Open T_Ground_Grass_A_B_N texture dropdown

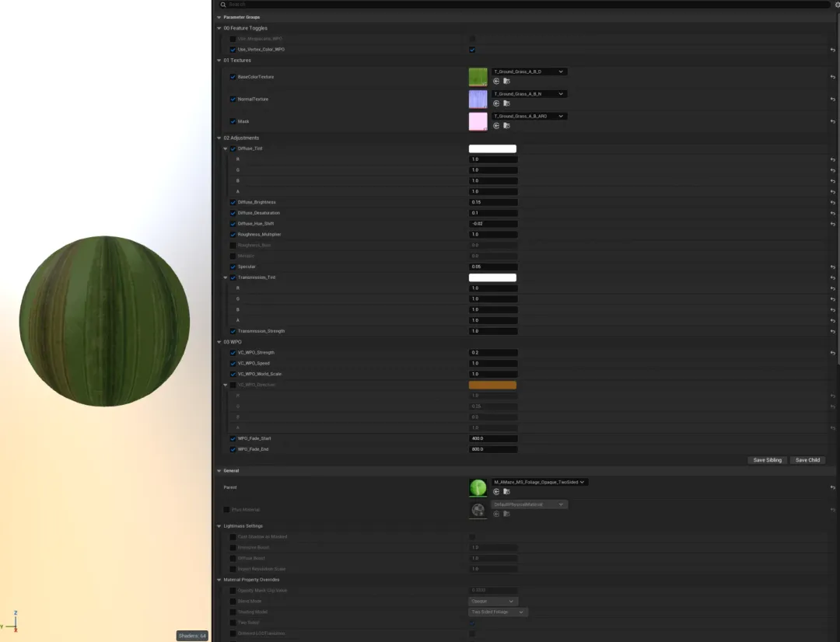tap(529, 94)
